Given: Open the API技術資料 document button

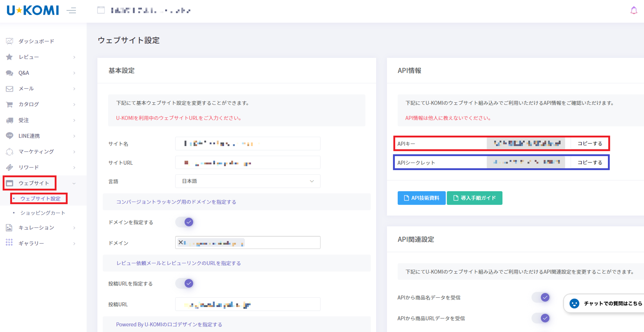Looking at the screenshot, I should pos(421,198).
